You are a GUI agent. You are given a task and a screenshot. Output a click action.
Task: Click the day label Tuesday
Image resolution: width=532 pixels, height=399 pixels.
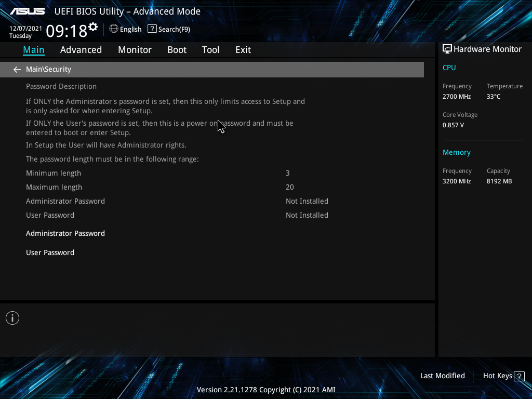(20, 36)
